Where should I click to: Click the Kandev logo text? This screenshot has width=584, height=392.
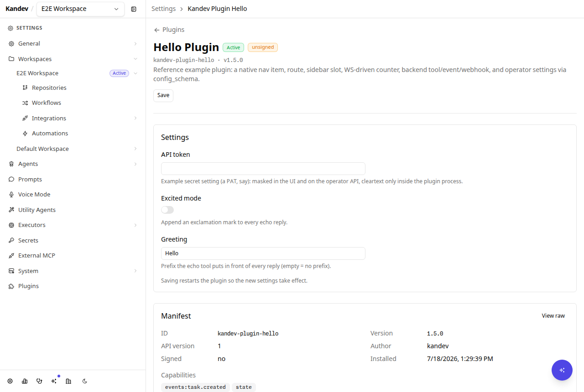click(17, 9)
